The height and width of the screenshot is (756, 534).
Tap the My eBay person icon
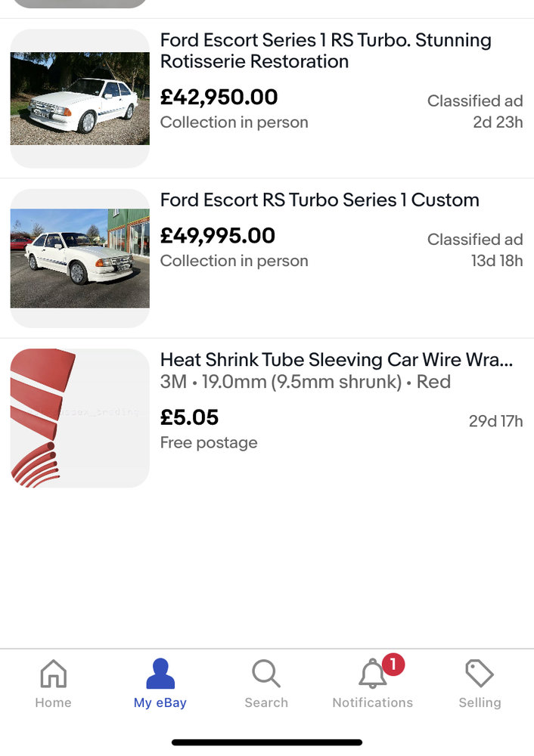[x=160, y=674]
